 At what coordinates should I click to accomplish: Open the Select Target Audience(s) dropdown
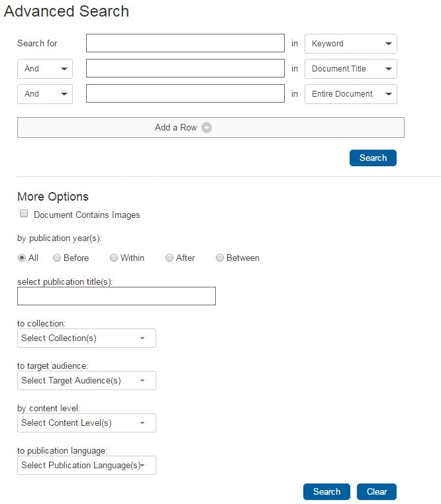[86, 381]
